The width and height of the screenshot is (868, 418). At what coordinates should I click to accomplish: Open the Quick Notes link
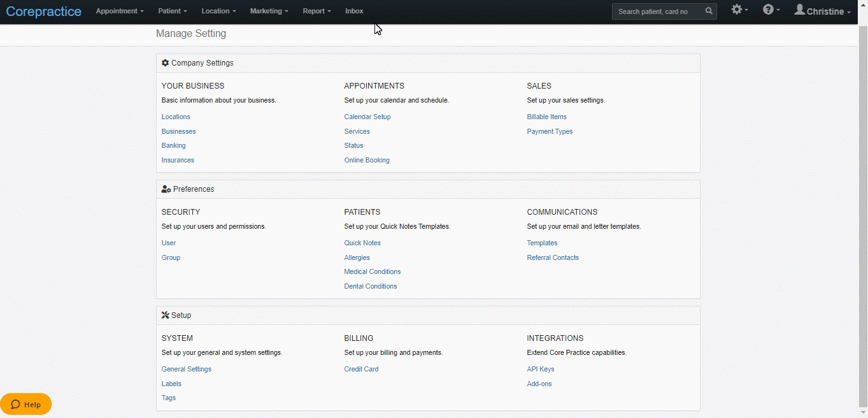(362, 243)
